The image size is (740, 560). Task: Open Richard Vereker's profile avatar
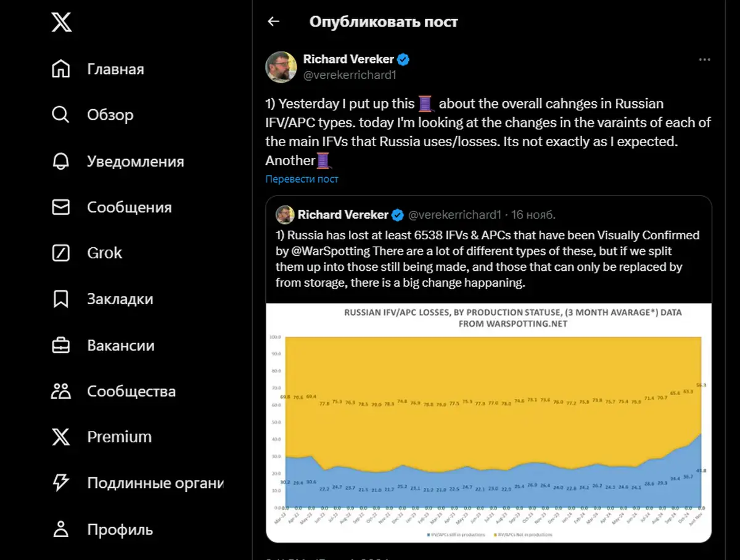click(281, 67)
